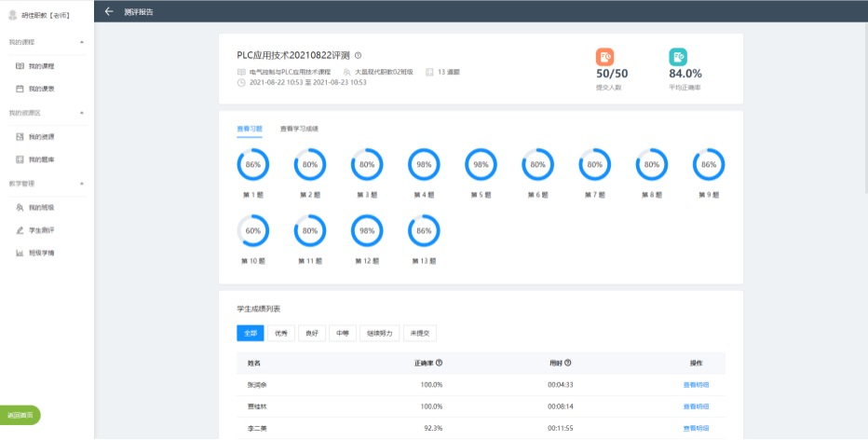Open 我的课程 book icon in sidebar
868x440 pixels.
point(20,66)
